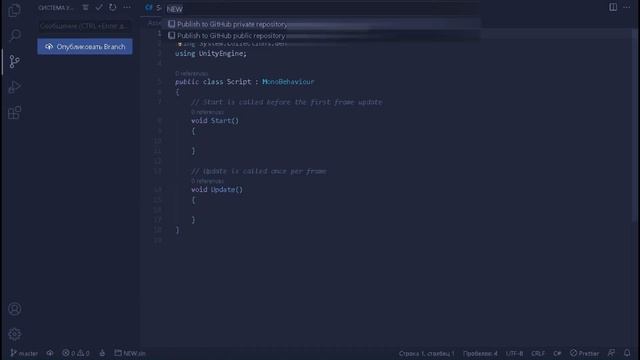
Task: Select Publish to GitHub public repository
Action: click(x=322, y=36)
